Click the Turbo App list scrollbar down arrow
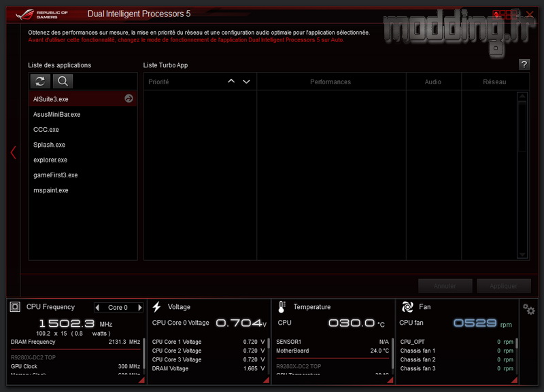The height and width of the screenshot is (392, 544). [x=522, y=255]
